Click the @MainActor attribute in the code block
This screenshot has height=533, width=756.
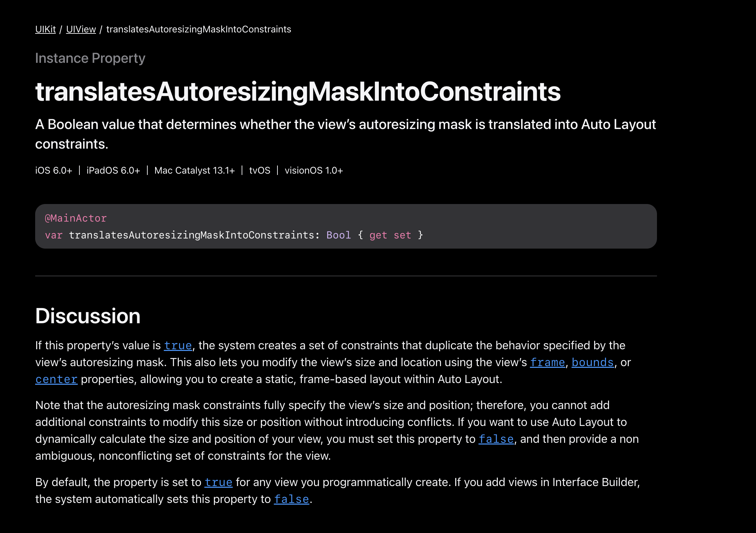[76, 218]
